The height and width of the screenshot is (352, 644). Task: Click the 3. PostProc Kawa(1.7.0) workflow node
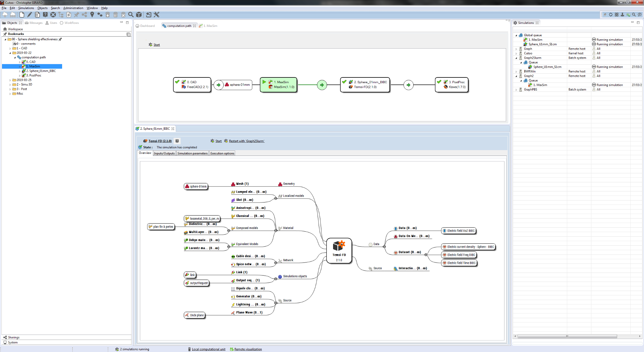click(451, 85)
